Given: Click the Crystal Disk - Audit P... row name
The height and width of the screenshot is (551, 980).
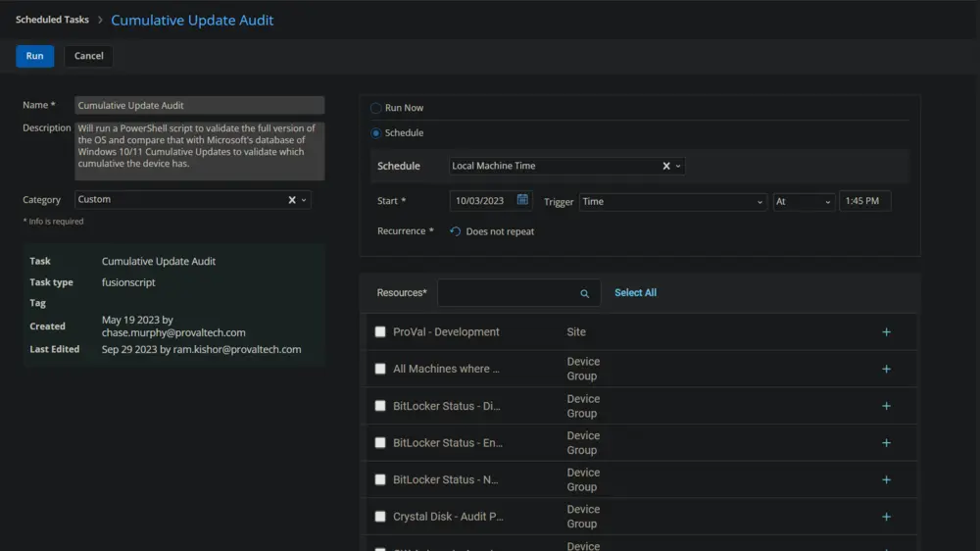Looking at the screenshot, I should 448,517.
